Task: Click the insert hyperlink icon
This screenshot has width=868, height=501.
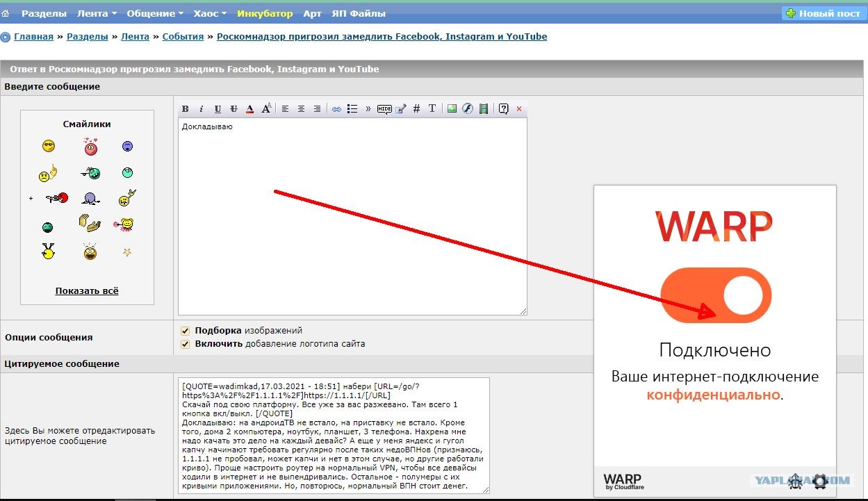Action: pyautogui.click(x=336, y=109)
